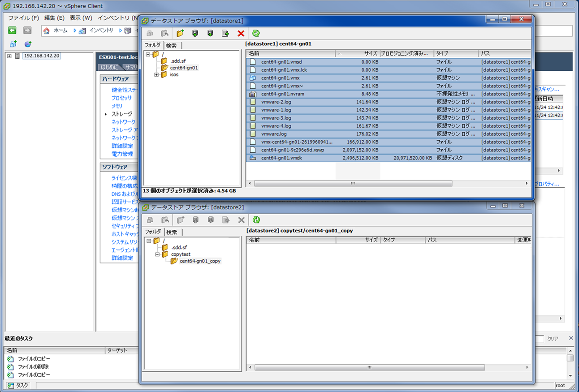
Task: Open Edit (編集) menu
Action: (54, 18)
